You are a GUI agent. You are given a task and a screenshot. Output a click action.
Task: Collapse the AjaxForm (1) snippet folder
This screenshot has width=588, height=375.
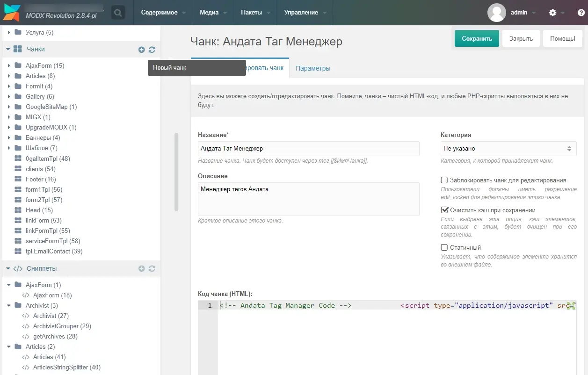9,285
